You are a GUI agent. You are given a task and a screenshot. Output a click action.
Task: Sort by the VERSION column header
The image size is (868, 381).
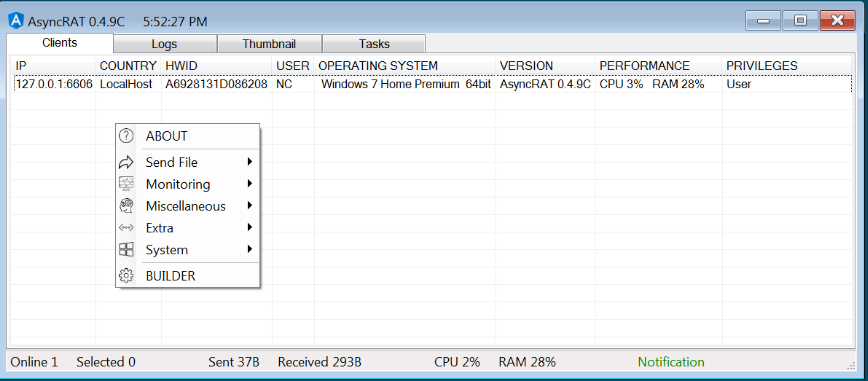coord(545,65)
